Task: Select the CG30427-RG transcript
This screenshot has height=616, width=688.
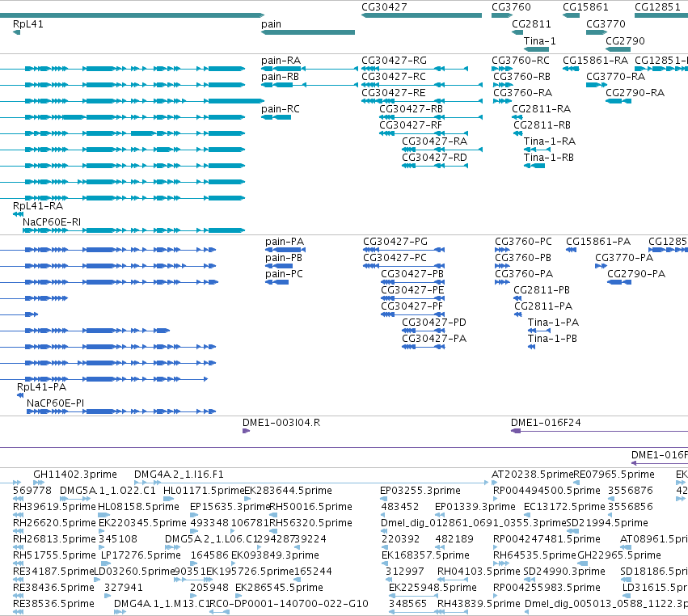Action: pos(415,69)
